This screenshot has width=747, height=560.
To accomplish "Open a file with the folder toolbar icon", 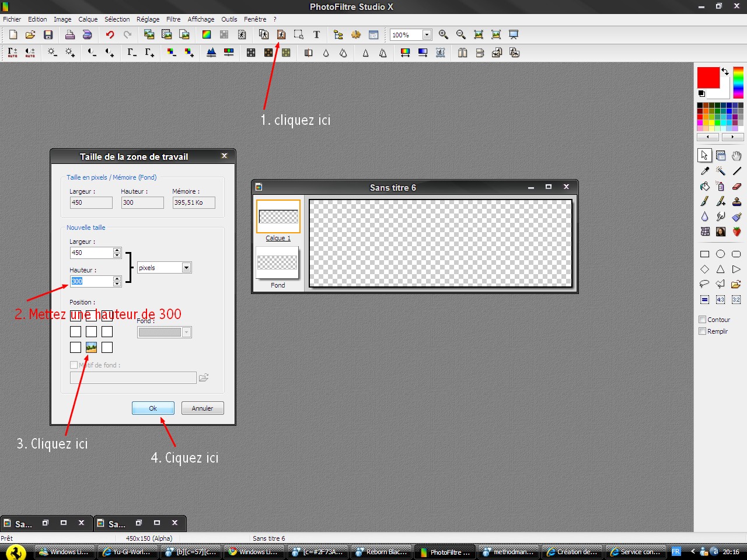I will [30, 34].
